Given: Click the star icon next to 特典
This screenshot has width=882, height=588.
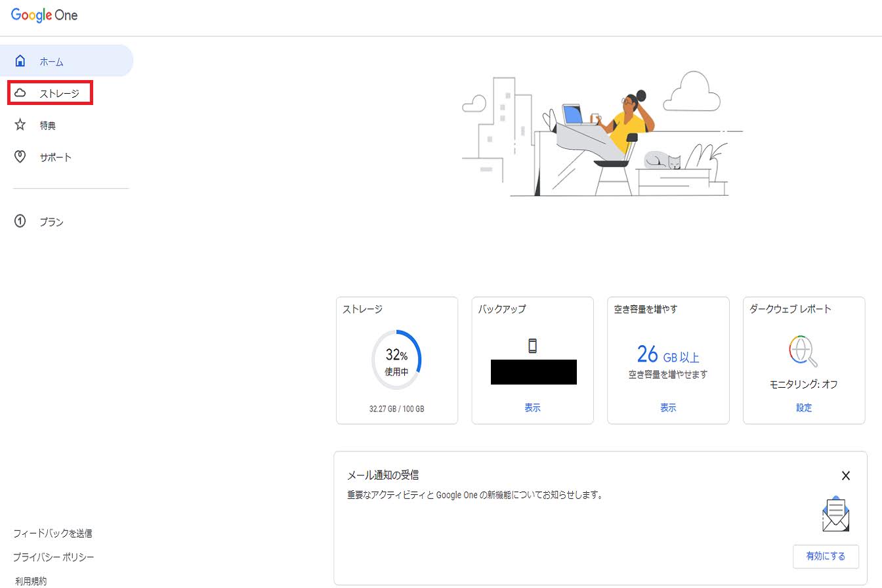Looking at the screenshot, I should point(20,125).
